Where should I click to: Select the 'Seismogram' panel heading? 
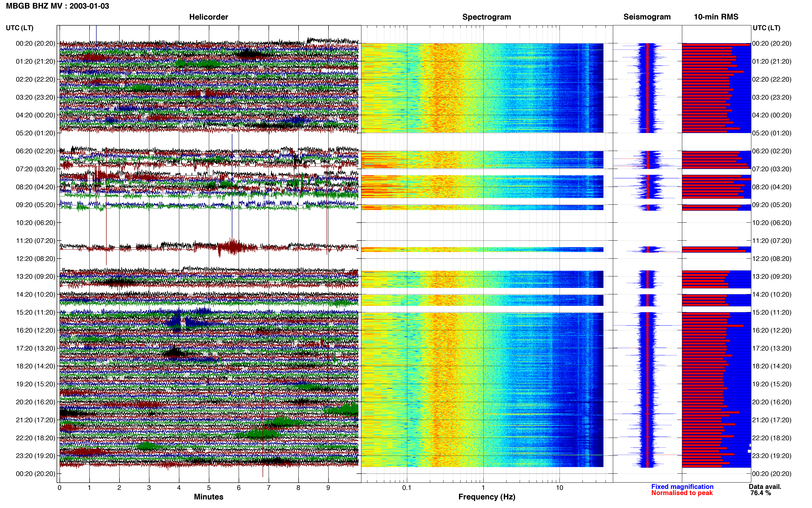647,17
